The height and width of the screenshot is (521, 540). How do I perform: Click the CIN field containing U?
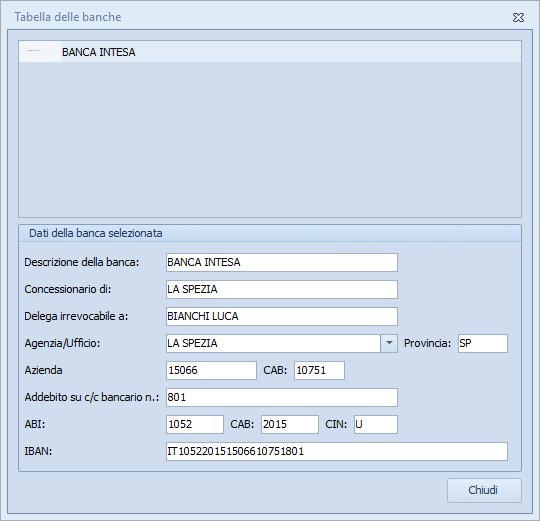click(376, 424)
